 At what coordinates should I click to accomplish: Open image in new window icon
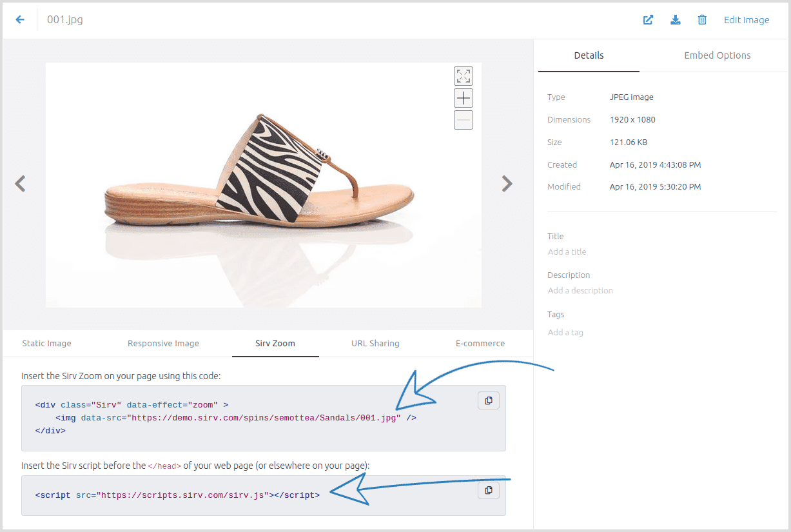[x=649, y=20]
